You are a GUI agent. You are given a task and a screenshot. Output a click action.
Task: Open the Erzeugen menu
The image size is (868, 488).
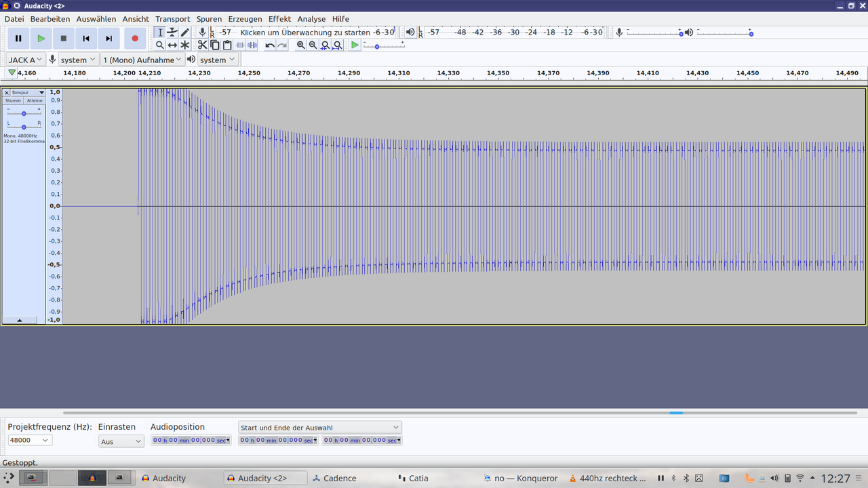tap(245, 19)
